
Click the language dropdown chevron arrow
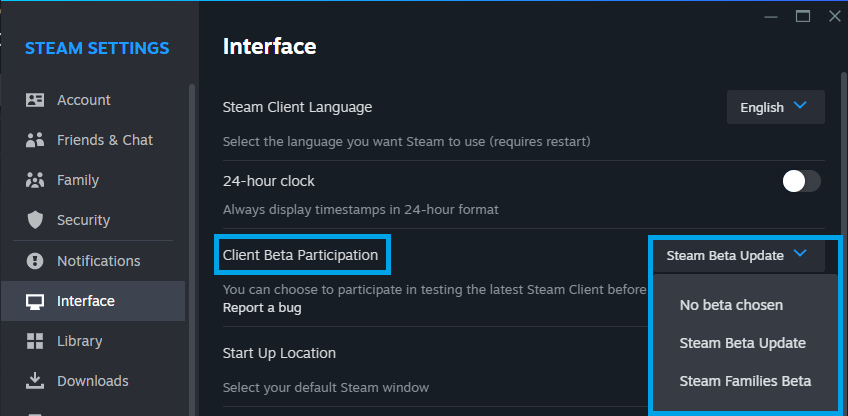coord(799,106)
